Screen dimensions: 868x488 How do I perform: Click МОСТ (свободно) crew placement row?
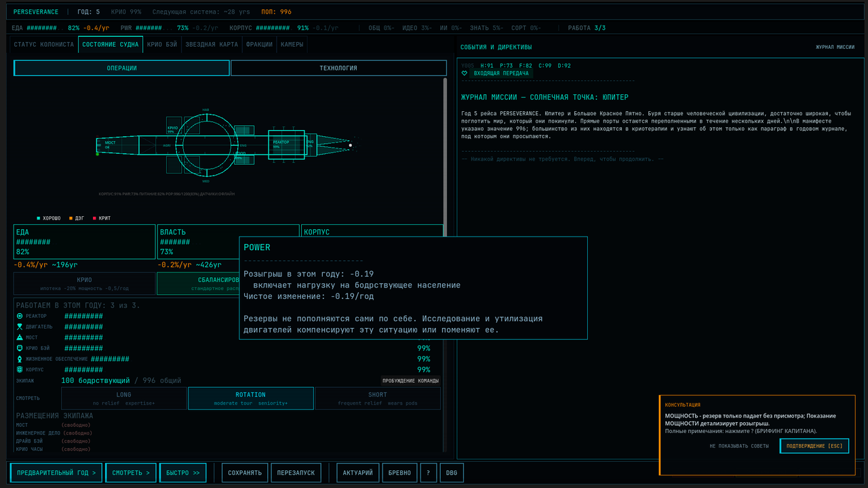tap(53, 425)
